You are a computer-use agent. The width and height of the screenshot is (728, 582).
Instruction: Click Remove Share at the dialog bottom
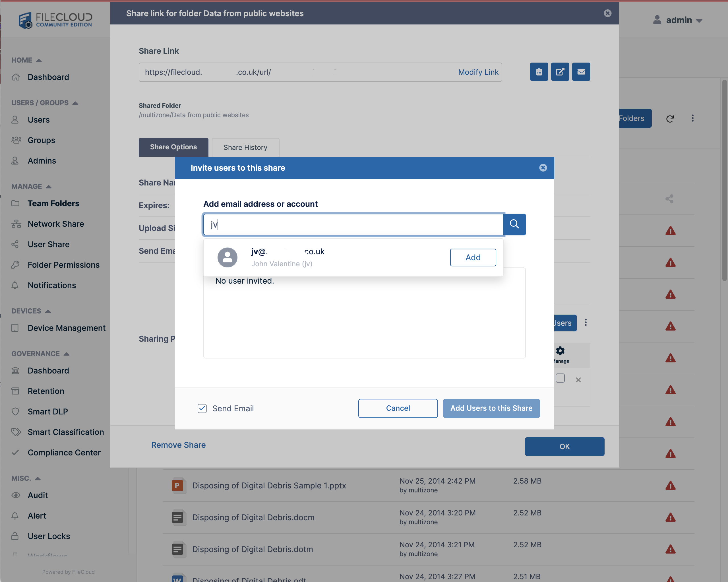(x=178, y=445)
